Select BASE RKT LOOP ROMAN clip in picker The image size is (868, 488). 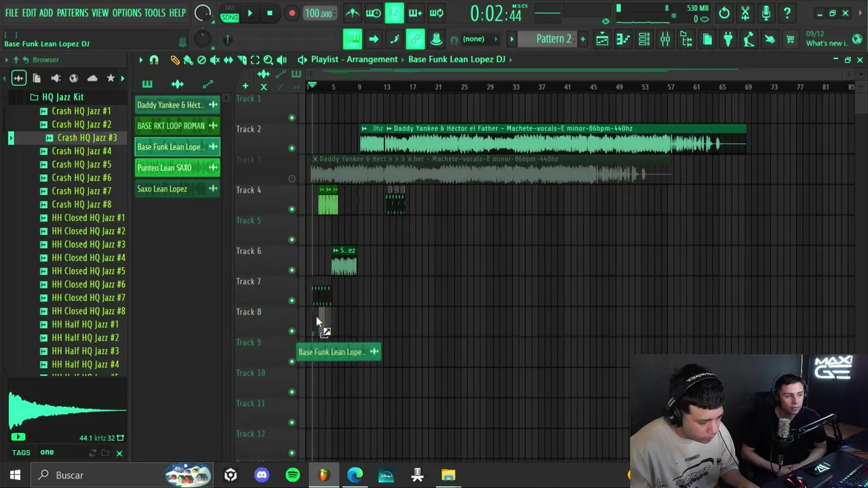[x=177, y=126]
